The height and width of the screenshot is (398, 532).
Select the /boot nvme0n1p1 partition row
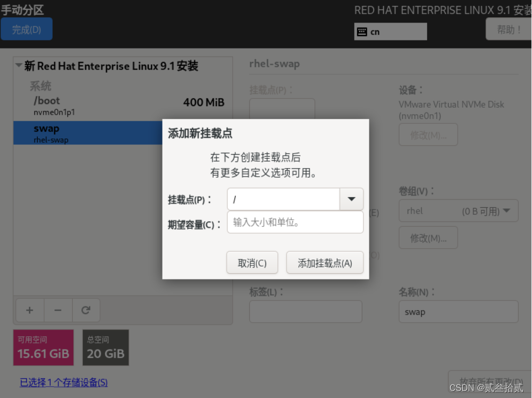pos(123,106)
